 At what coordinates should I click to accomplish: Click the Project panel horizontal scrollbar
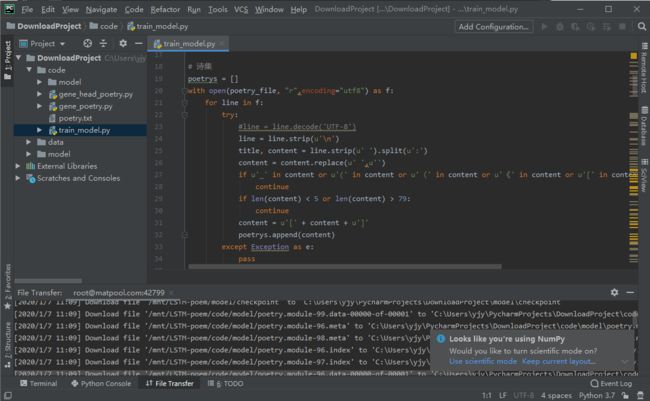pos(48,281)
